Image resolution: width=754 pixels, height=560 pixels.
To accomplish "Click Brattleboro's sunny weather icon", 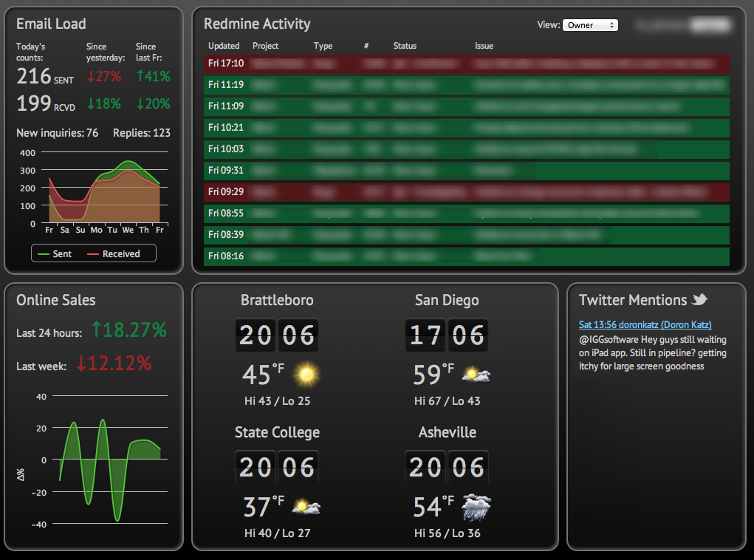I will [x=306, y=374].
